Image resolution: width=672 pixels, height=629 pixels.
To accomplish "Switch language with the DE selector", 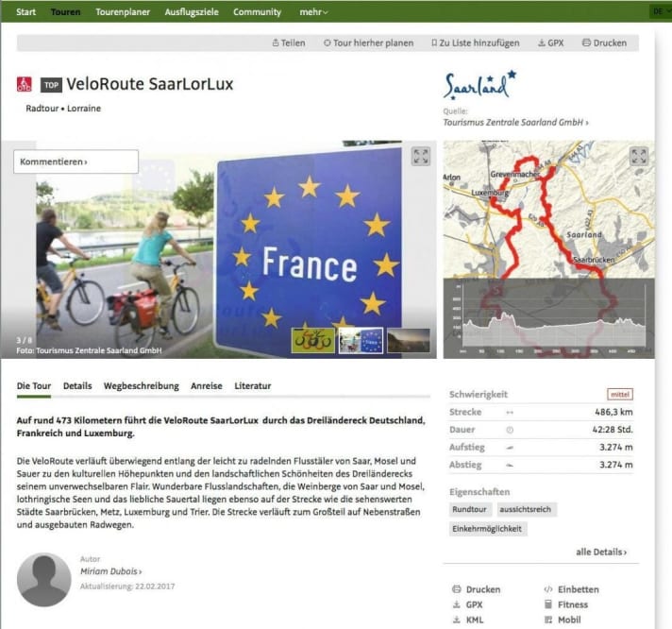I will (660, 11).
